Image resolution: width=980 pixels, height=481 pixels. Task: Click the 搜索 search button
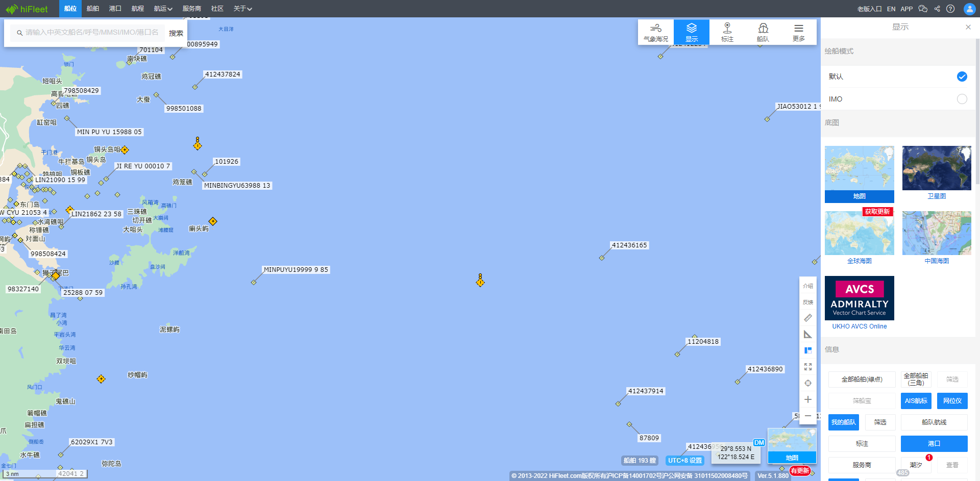click(x=176, y=33)
